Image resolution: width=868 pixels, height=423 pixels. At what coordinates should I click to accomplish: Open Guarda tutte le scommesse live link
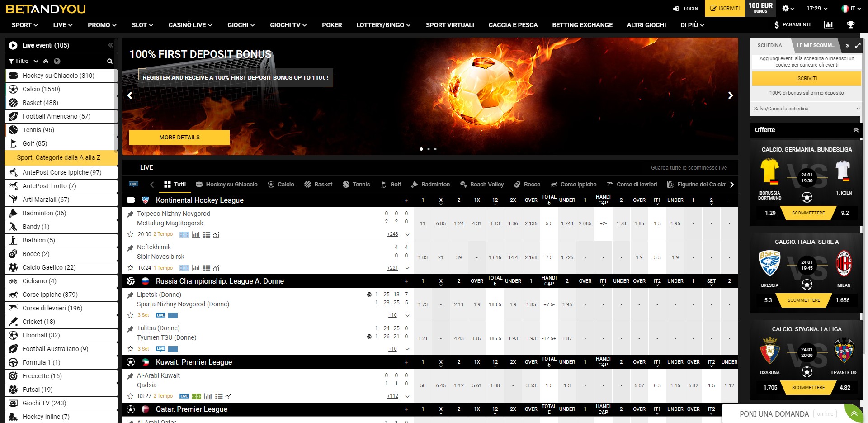(689, 168)
